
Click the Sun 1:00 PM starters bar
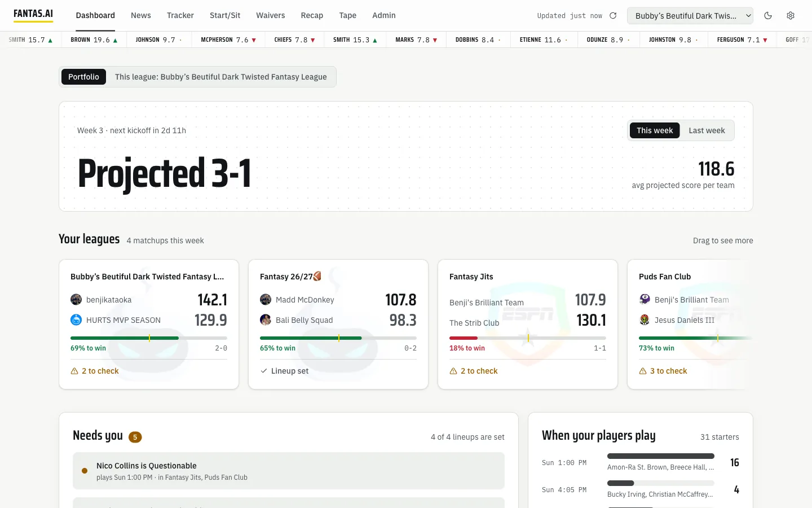coord(661,456)
